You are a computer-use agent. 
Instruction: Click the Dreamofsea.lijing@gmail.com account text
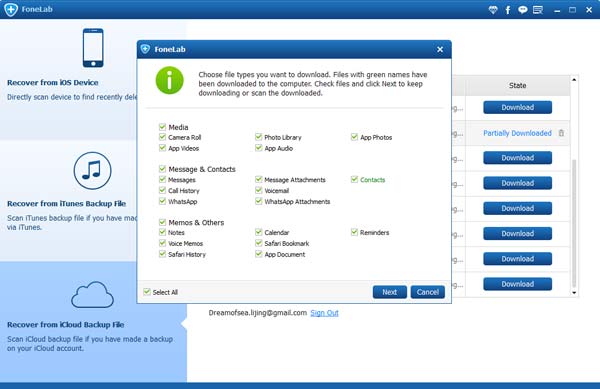pyautogui.click(x=258, y=313)
